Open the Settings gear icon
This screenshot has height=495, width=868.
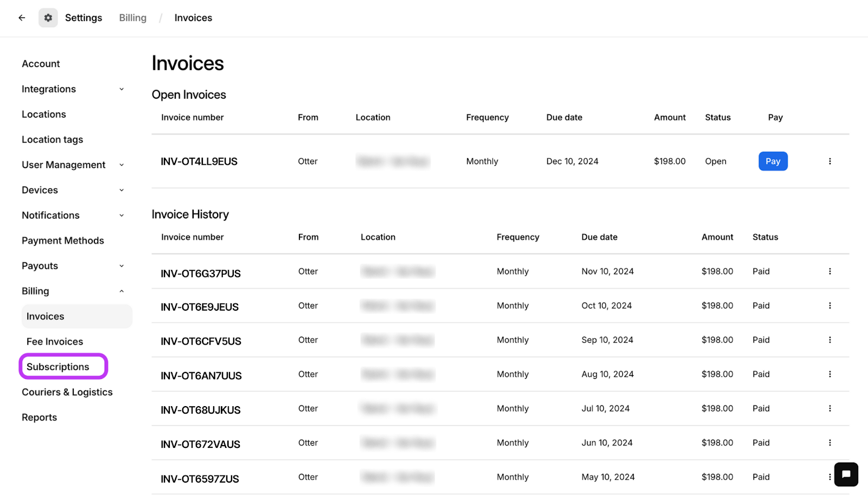pos(48,17)
